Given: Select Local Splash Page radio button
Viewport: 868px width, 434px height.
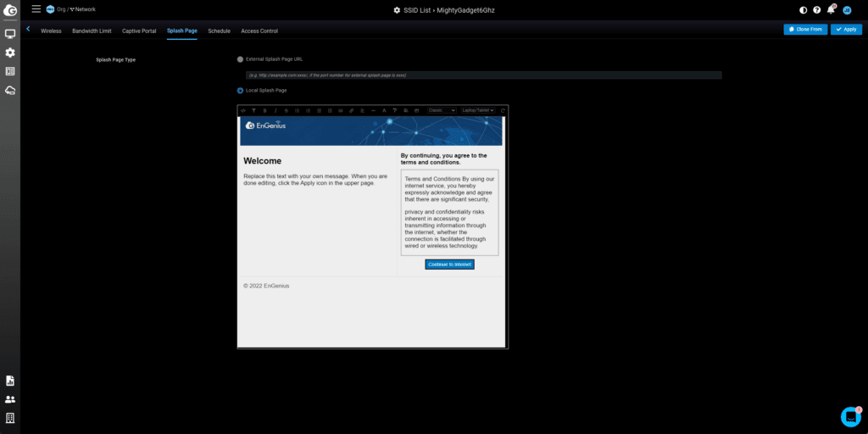Looking at the screenshot, I should pyautogui.click(x=240, y=90).
